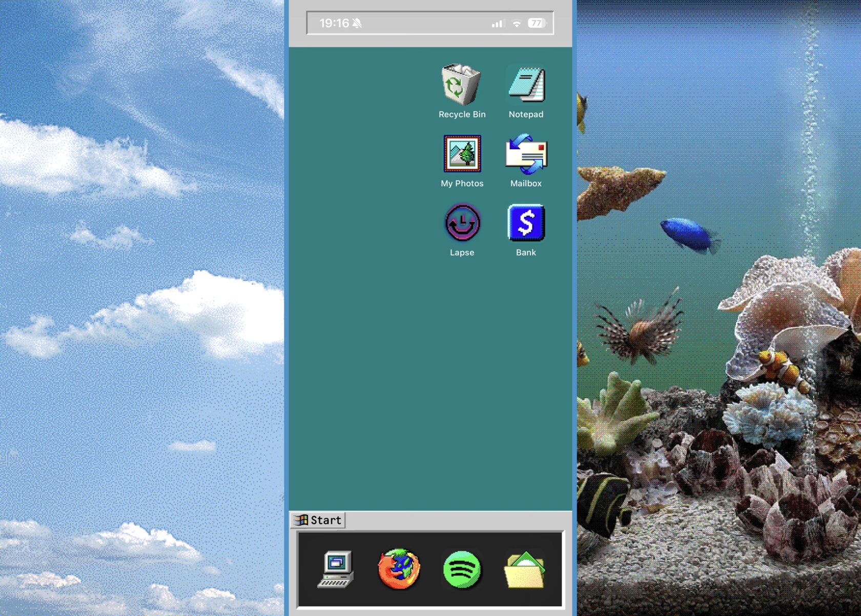Open the retro computer icon in dock
The width and height of the screenshot is (861, 616).
click(x=336, y=569)
